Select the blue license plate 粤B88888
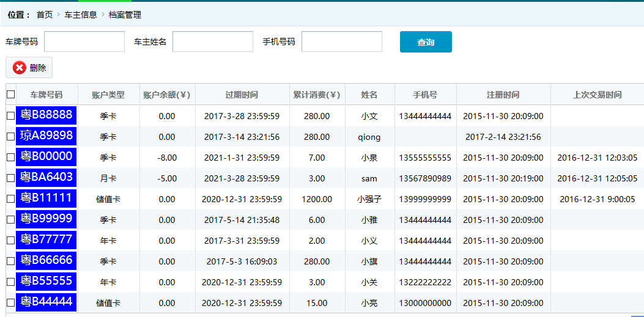The image size is (644, 317). (x=46, y=115)
